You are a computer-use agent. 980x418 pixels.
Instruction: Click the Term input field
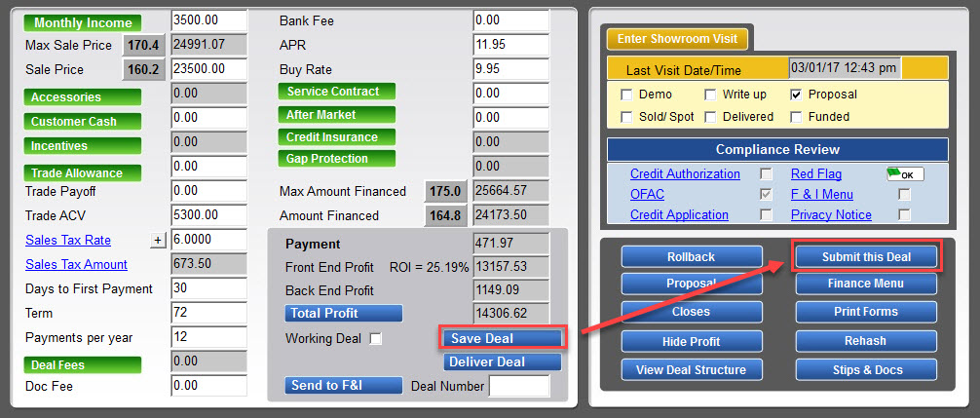click(209, 313)
